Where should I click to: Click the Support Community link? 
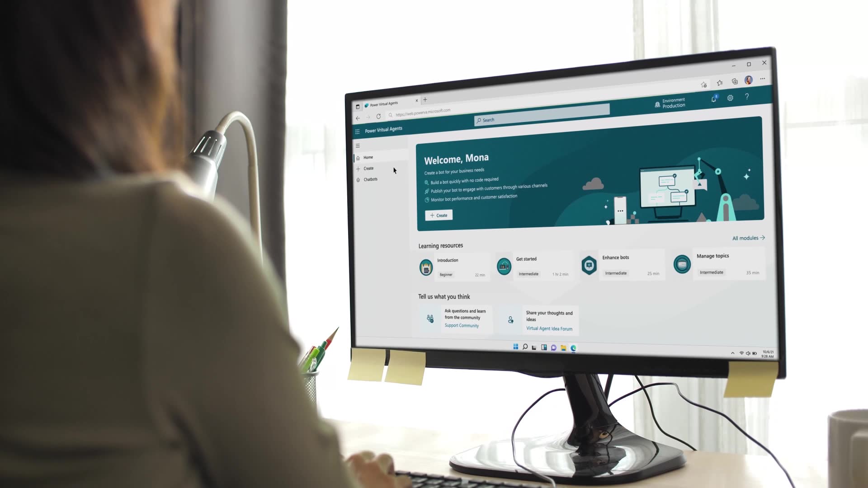(x=462, y=325)
